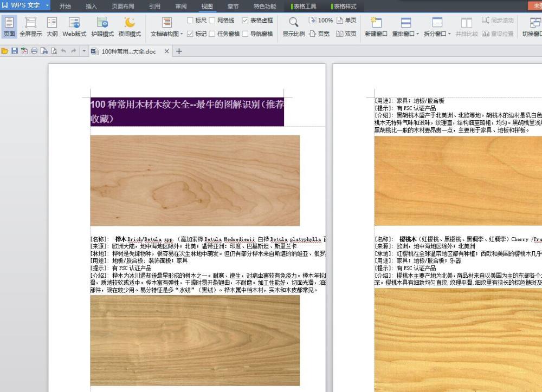
Task: Enable the ruler (标尺) checkbox
Action: point(190,21)
